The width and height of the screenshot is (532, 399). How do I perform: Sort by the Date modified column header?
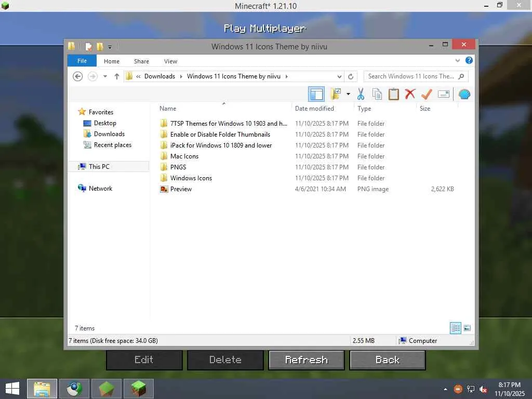(x=314, y=109)
